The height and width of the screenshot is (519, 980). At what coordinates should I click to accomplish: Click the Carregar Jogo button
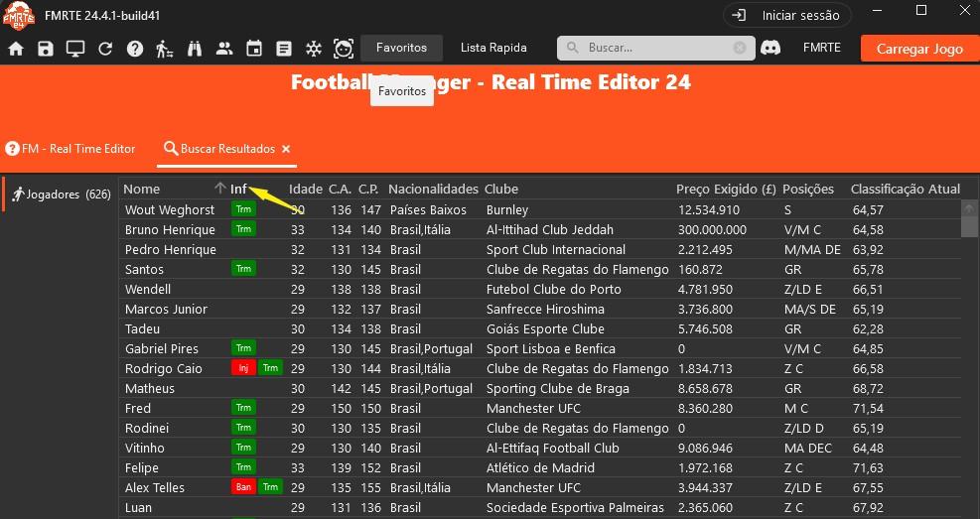coord(919,49)
